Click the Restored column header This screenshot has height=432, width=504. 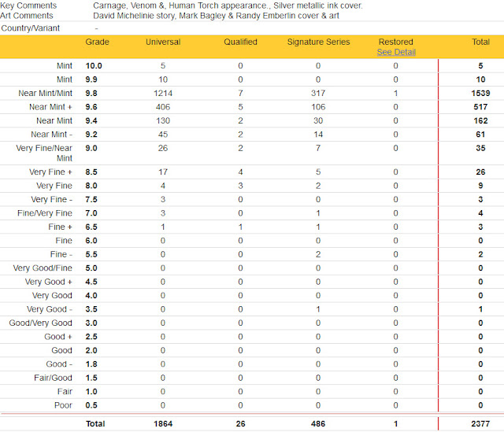395,42
